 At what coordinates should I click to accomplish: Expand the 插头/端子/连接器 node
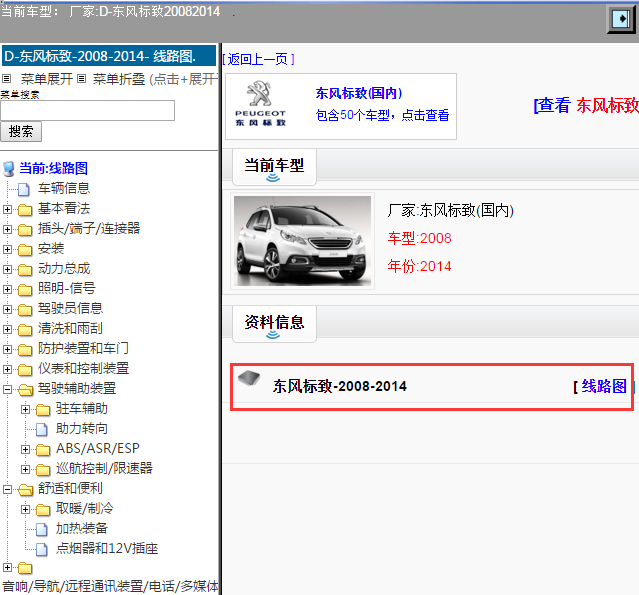[x=7, y=229]
